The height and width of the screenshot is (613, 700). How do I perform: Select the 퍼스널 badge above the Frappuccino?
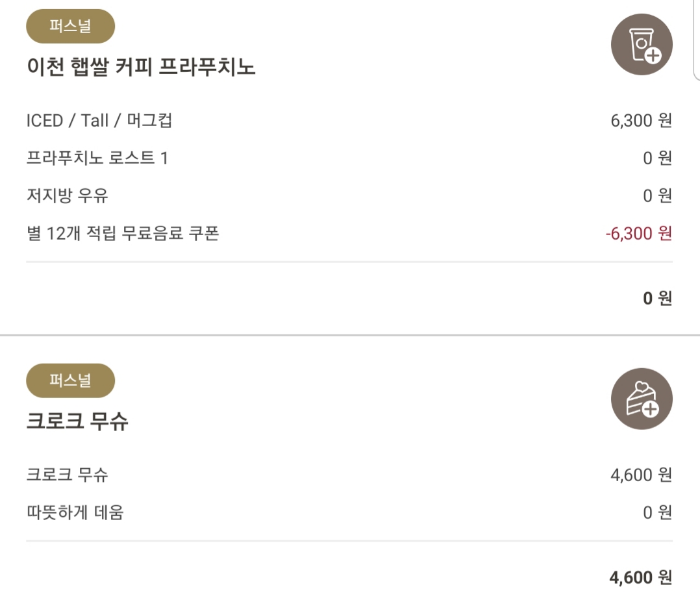click(x=71, y=26)
